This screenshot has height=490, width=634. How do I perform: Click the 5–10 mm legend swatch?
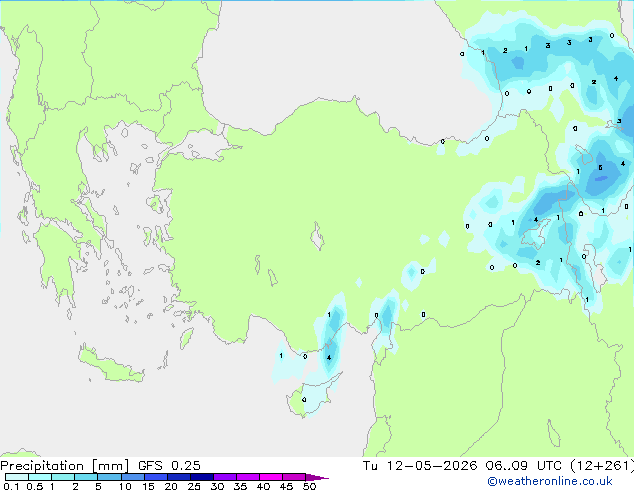[109, 477]
